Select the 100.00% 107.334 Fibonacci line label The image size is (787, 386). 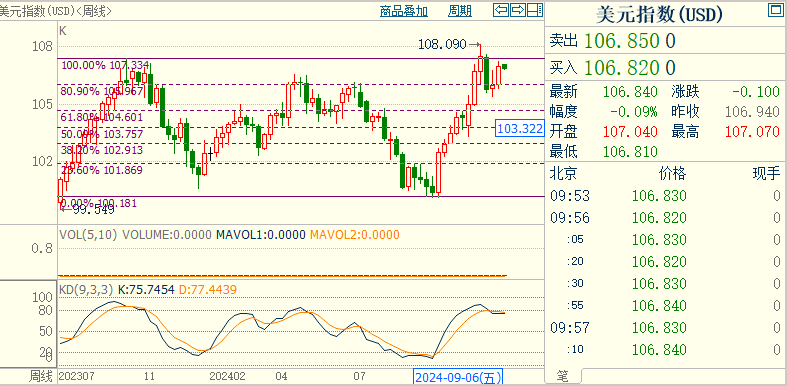tap(105, 65)
